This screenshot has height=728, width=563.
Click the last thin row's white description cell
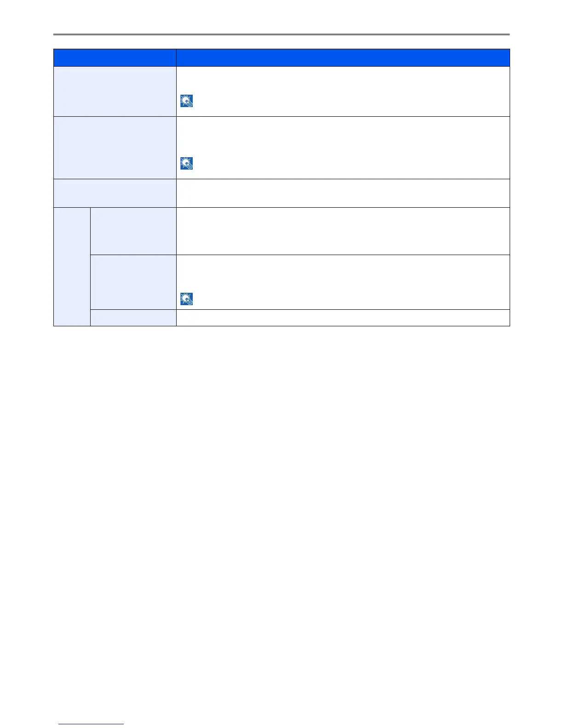point(343,318)
